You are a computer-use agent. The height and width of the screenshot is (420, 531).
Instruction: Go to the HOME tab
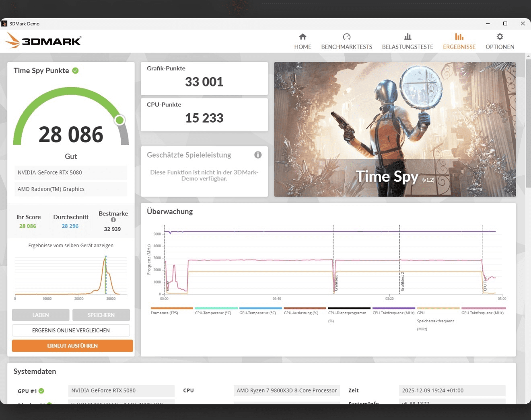[x=303, y=41]
